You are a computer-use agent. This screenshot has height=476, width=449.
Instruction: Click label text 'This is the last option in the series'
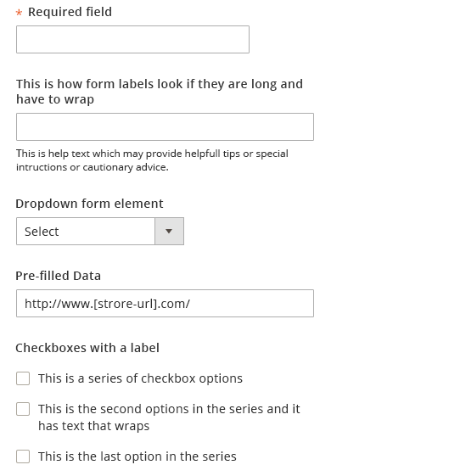pyautogui.click(x=138, y=456)
